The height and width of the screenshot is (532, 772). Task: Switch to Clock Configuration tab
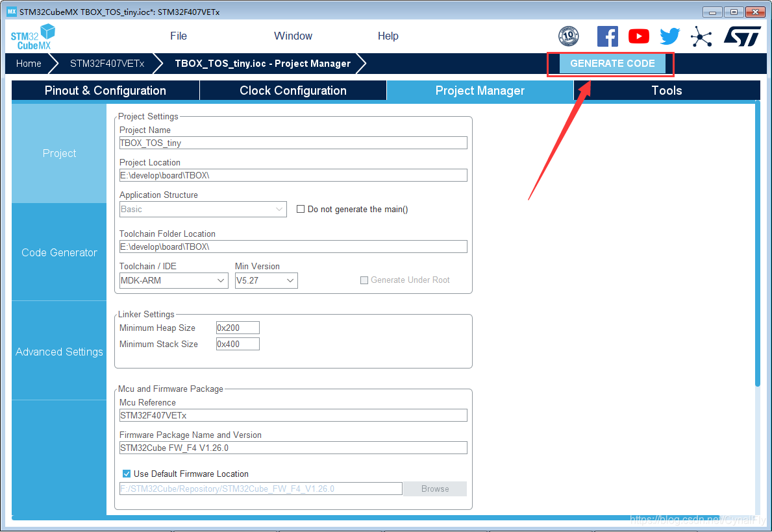coord(293,91)
